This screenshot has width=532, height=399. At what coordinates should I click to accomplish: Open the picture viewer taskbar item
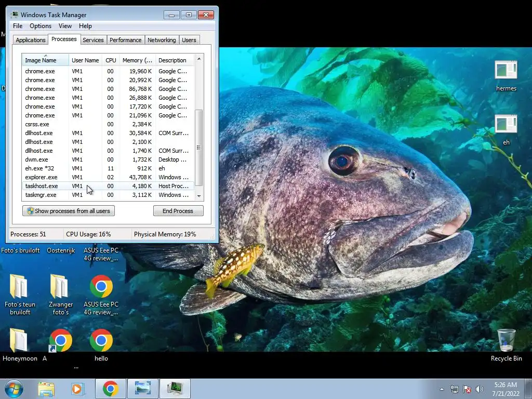143,389
